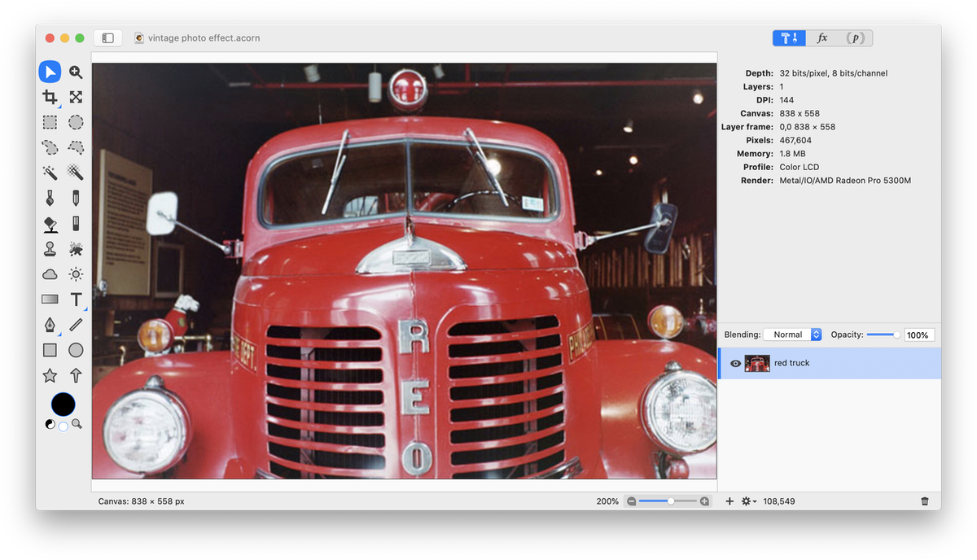Select the Clone Stamp tool

[50, 249]
